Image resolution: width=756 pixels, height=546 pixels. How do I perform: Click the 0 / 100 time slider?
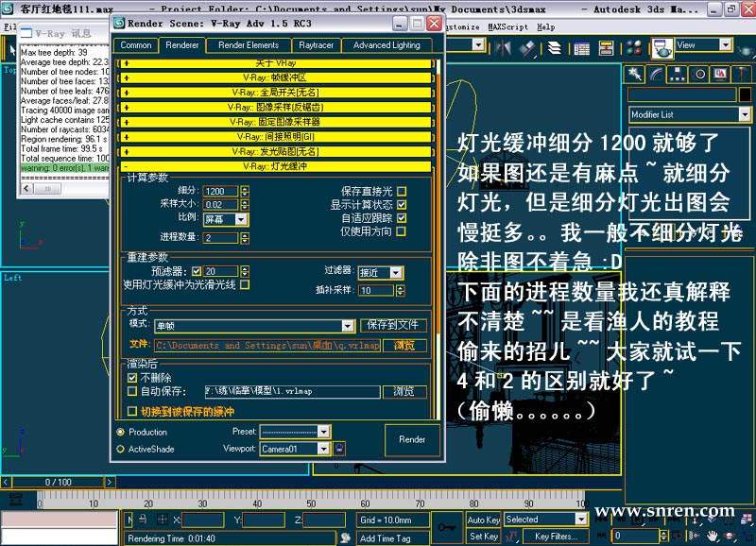click(58, 482)
